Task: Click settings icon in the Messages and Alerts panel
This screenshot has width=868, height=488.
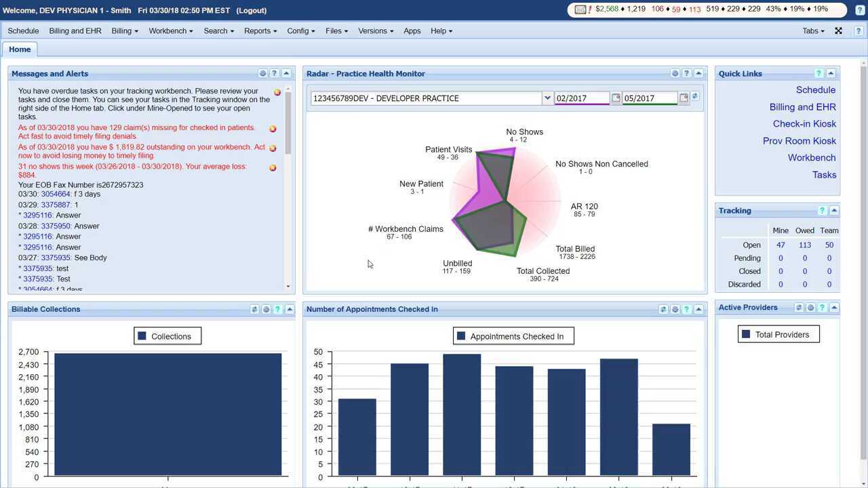Action: 262,74
